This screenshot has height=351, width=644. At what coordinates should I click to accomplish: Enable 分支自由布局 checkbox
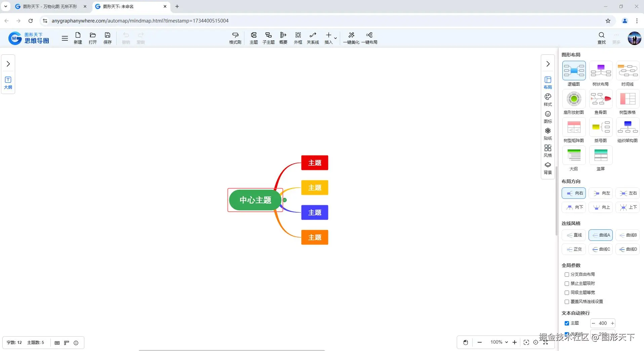(567, 274)
